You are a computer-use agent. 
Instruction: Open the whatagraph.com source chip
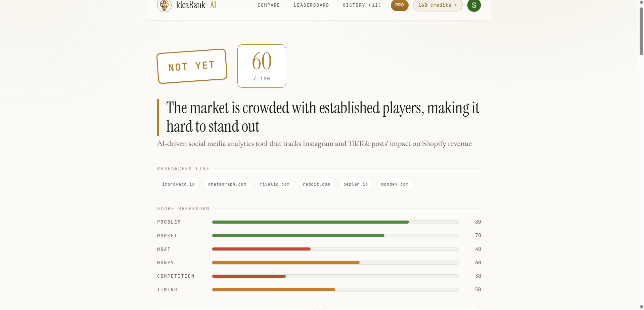tap(227, 184)
